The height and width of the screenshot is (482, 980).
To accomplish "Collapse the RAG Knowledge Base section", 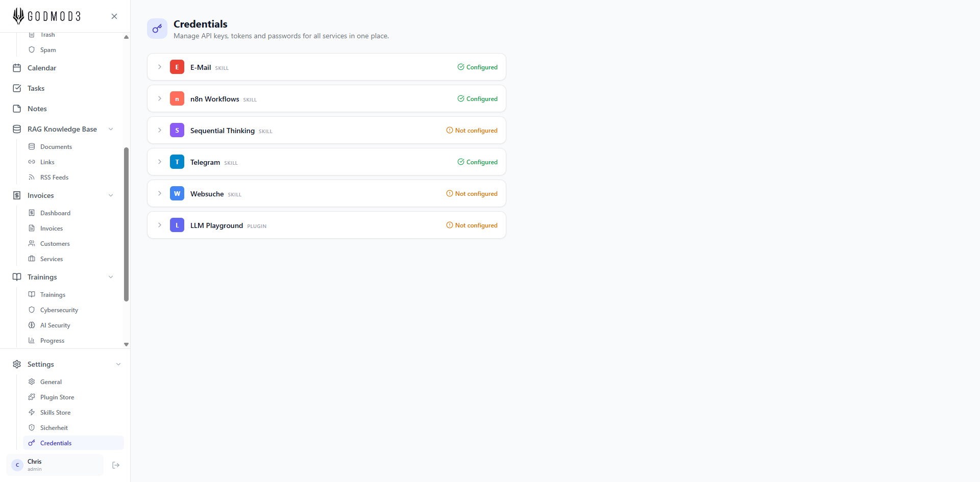I will click(x=111, y=129).
